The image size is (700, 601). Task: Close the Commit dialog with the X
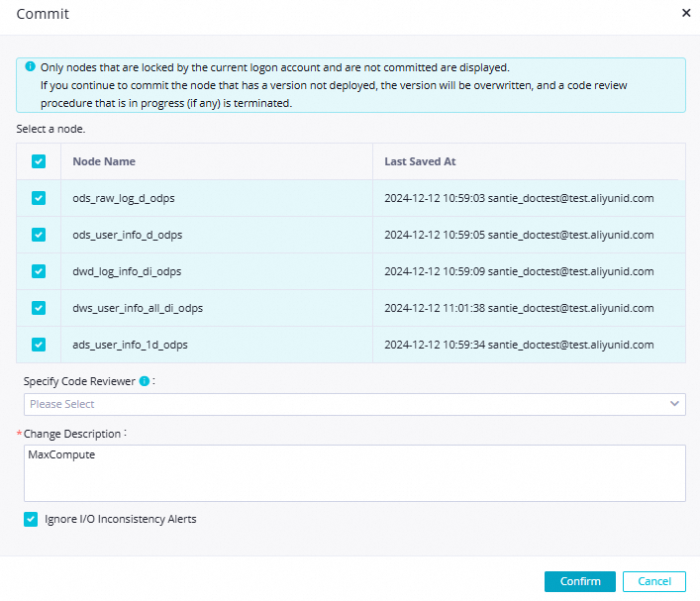pyautogui.click(x=686, y=13)
